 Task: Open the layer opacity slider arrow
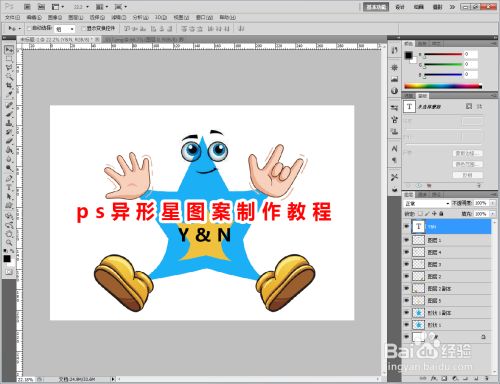[493, 203]
